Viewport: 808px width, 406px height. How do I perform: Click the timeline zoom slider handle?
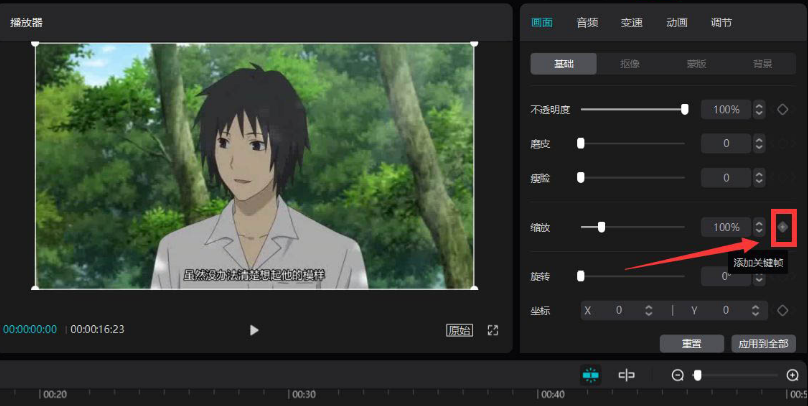point(697,375)
